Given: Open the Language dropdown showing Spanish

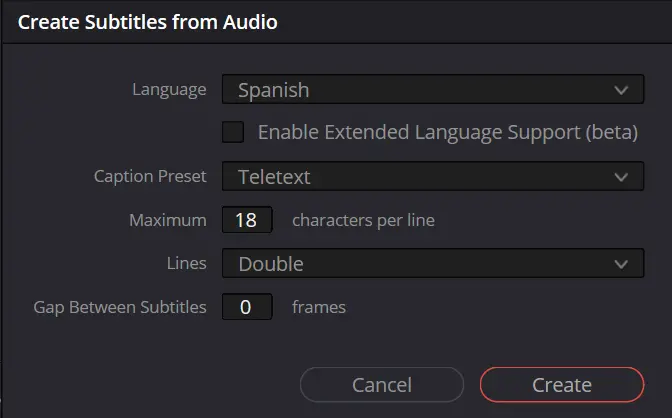Looking at the screenshot, I should [433, 89].
